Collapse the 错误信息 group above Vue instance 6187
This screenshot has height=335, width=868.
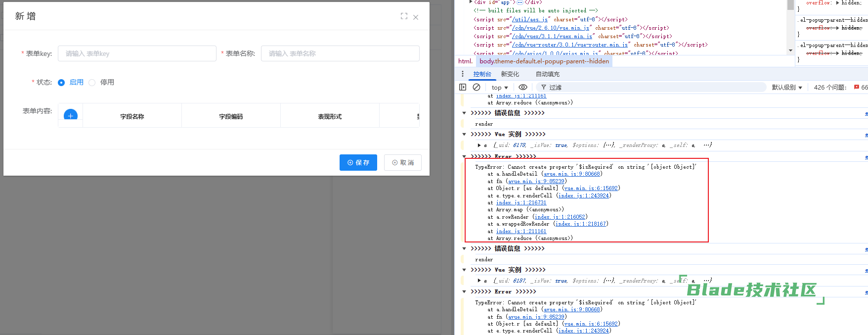(x=464, y=248)
